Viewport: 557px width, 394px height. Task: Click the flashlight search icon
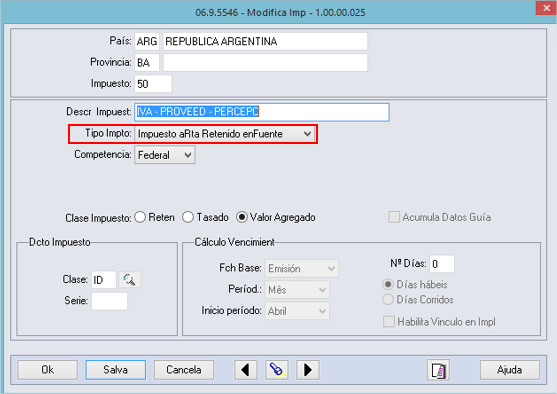pyautogui.click(x=277, y=370)
